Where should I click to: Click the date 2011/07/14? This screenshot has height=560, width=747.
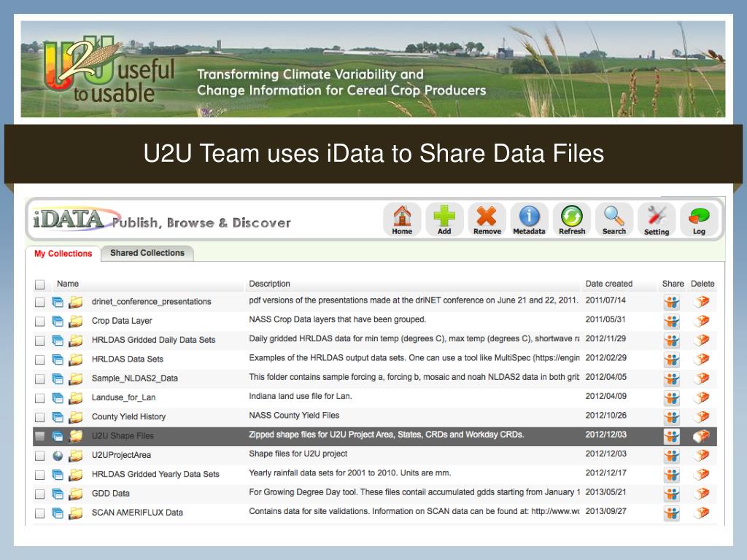pos(605,300)
